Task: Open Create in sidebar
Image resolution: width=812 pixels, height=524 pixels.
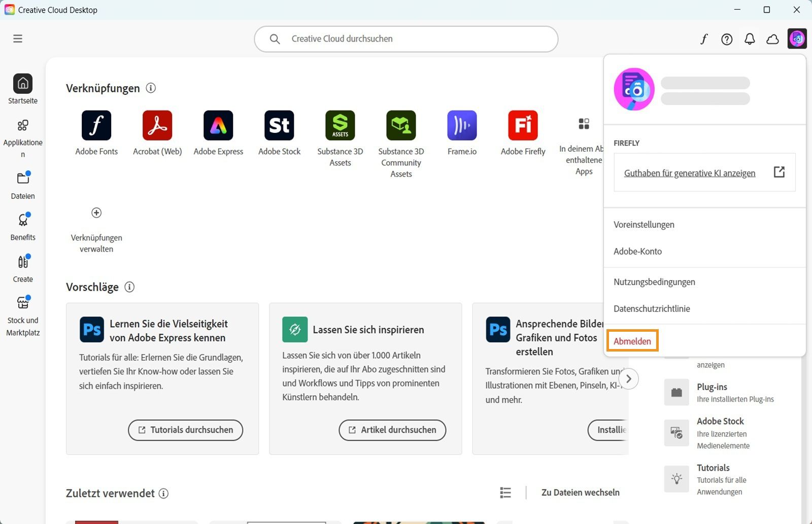Action: (23, 268)
